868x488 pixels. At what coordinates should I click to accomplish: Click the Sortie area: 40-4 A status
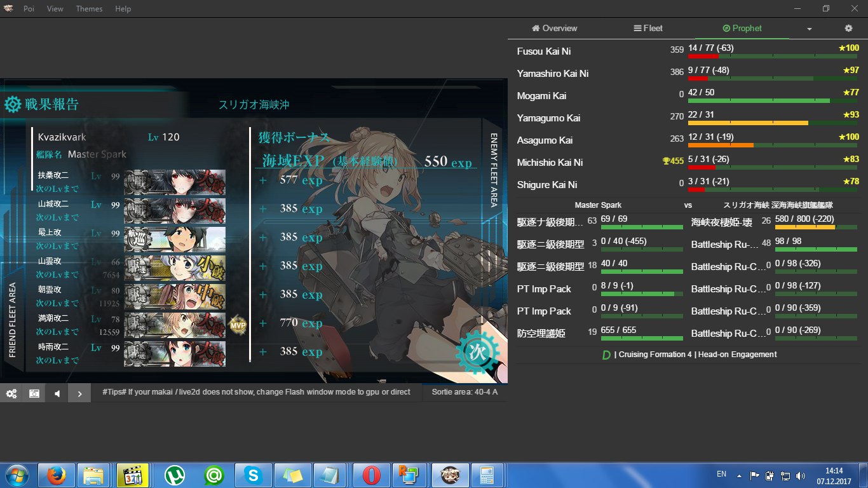(465, 392)
